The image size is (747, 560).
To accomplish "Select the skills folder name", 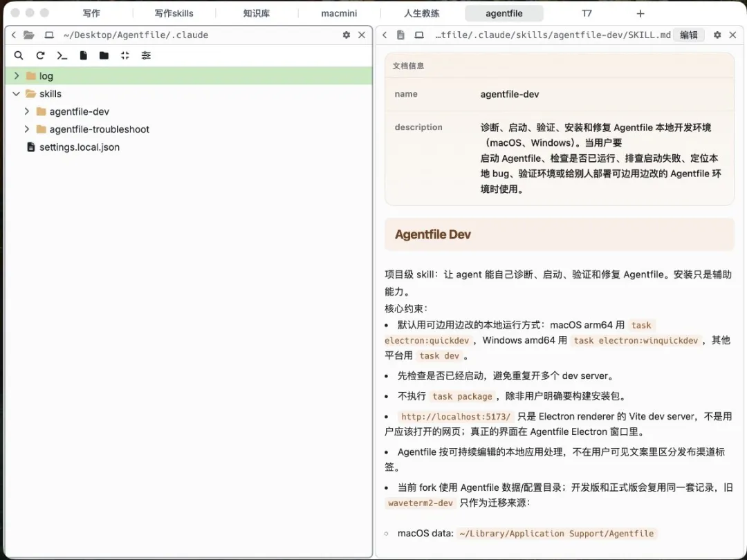I will click(x=50, y=94).
